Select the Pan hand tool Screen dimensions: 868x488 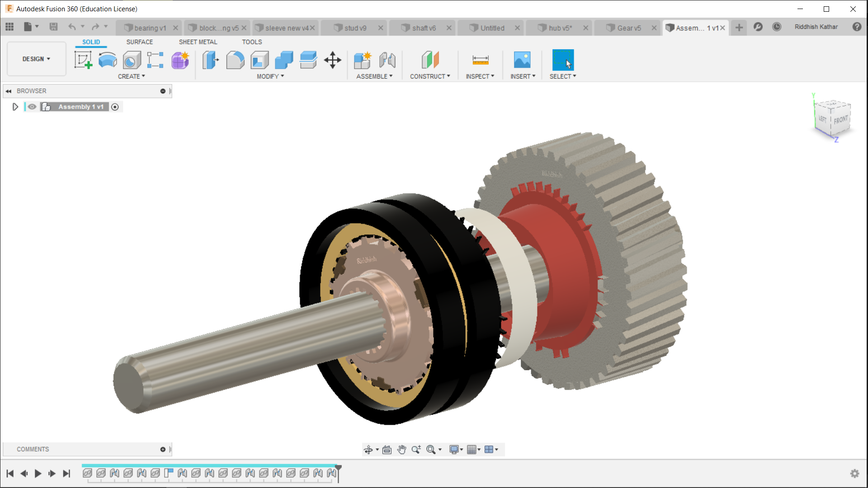tap(401, 449)
